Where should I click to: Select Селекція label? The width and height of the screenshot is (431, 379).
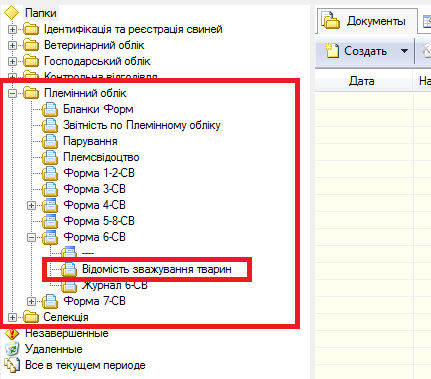pos(66,317)
